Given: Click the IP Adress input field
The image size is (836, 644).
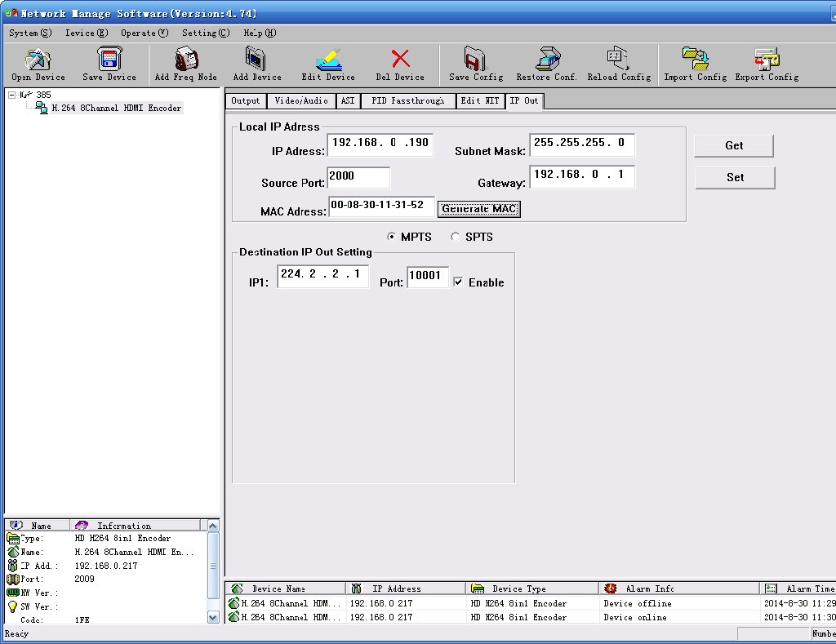Looking at the screenshot, I should (x=380, y=144).
